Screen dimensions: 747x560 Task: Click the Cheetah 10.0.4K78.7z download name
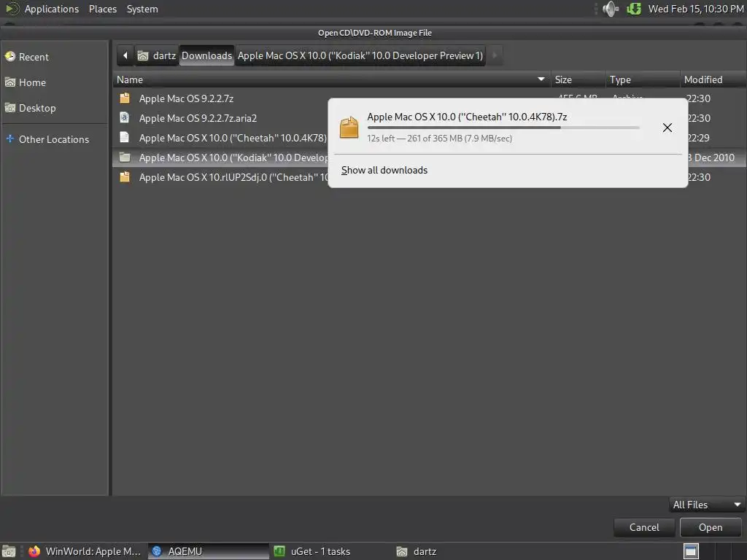tap(467, 117)
